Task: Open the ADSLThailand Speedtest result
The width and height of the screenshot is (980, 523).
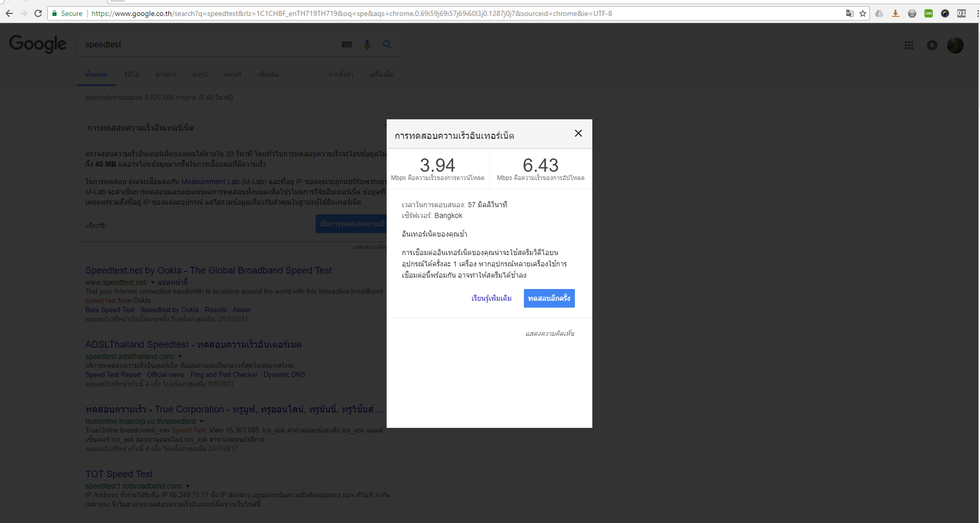Action: 193,345
